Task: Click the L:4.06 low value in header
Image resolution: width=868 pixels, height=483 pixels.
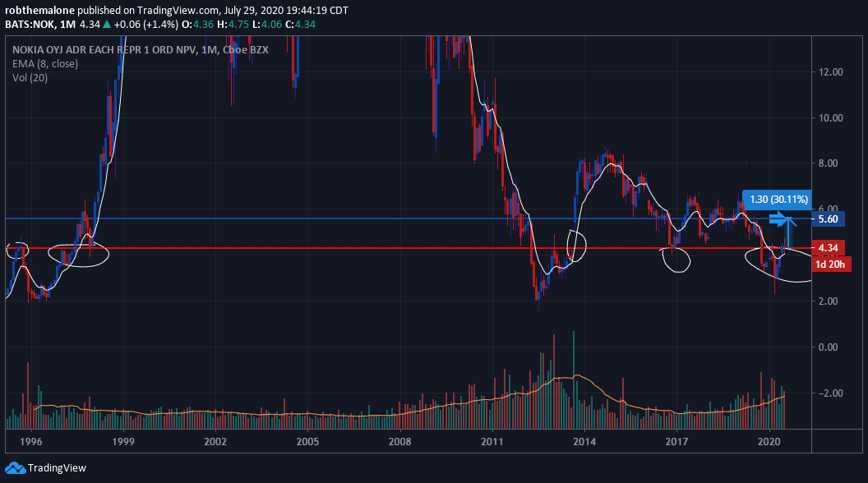Action: (x=267, y=25)
